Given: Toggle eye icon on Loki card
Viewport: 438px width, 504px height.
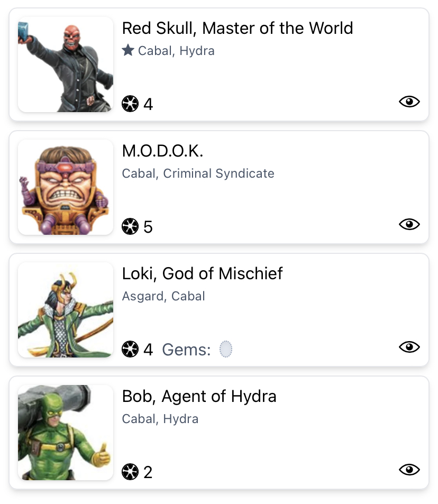Looking at the screenshot, I should [x=409, y=347].
